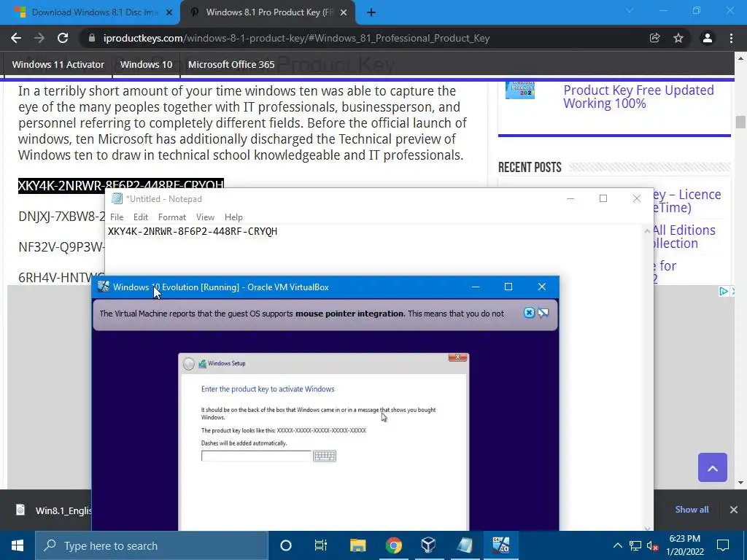Open Product Key Free Updated Working 100% link

pyautogui.click(x=638, y=97)
